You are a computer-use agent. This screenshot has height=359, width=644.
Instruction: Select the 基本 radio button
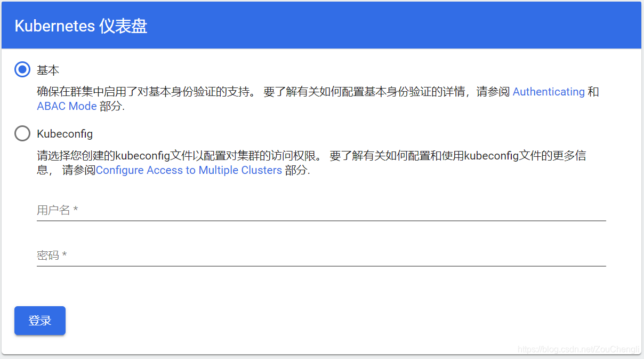click(x=22, y=69)
